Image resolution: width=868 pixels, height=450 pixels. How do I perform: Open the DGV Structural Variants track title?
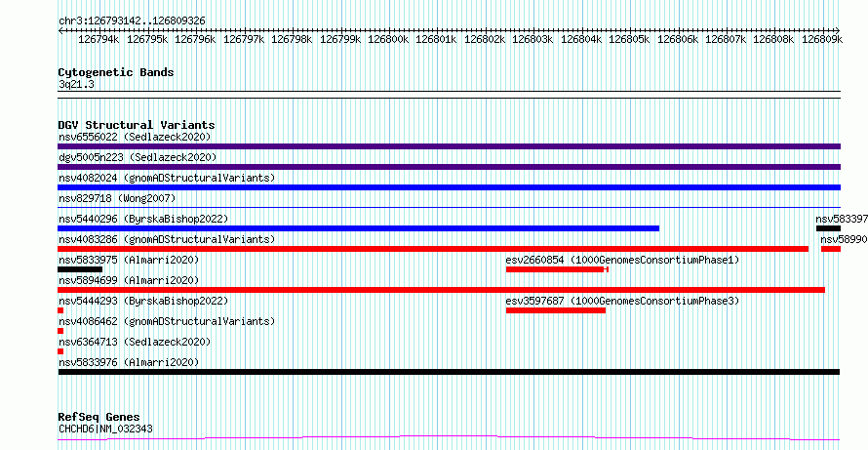coord(137,125)
